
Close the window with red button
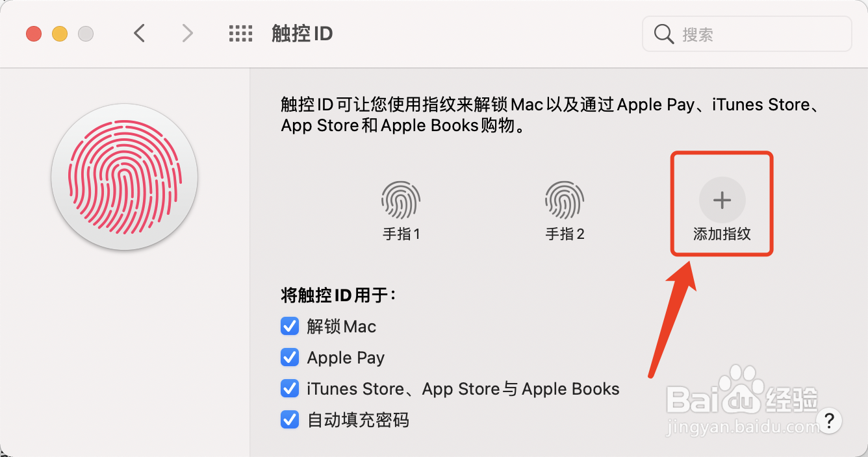click(34, 34)
